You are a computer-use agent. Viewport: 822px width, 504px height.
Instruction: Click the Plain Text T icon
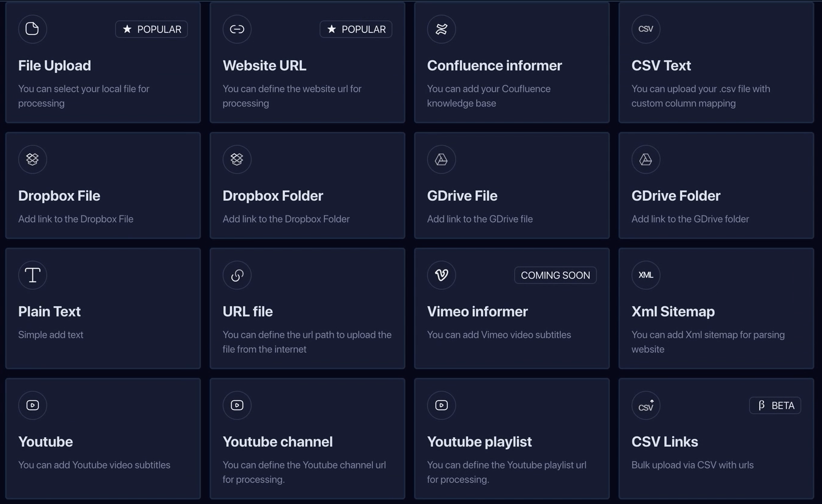pyautogui.click(x=33, y=275)
